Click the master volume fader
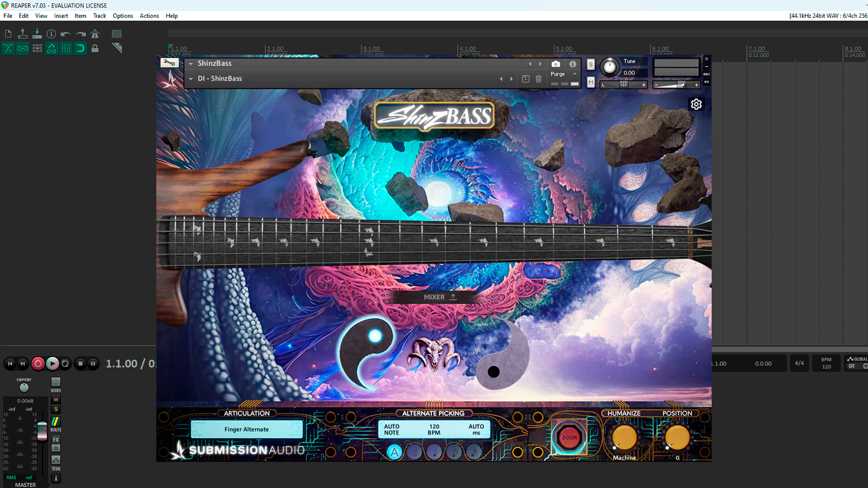868x488 pixels. click(42, 430)
